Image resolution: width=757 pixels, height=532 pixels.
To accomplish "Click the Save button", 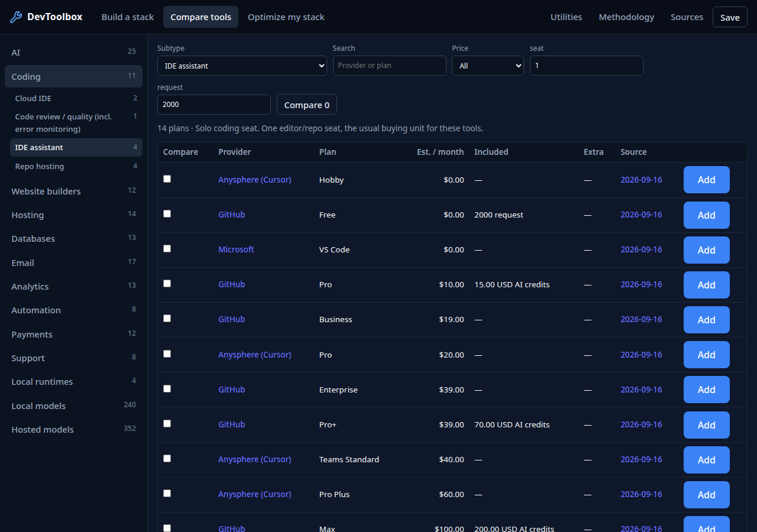I will tap(730, 17).
